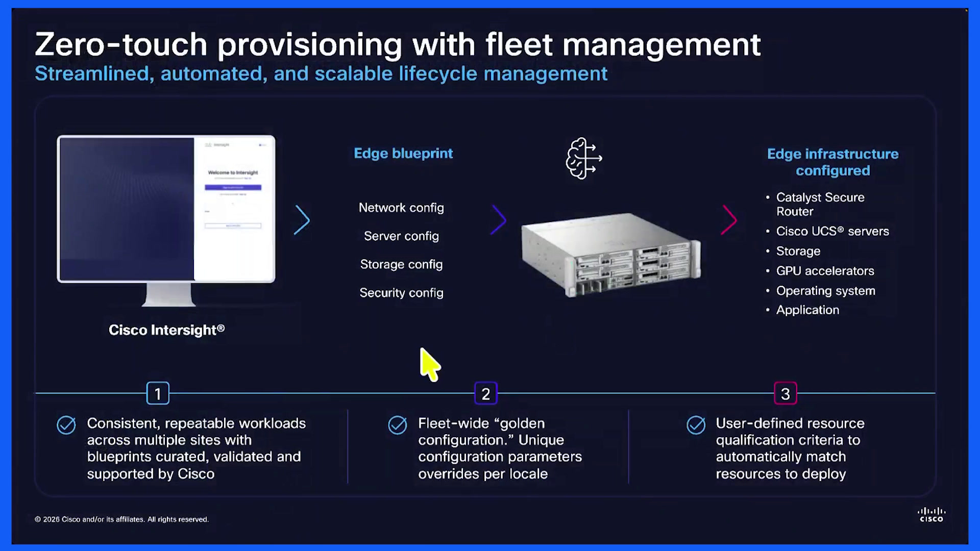This screenshot has height=551, width=980.
Task: Click the "Cisco Intersight" label under the monitor
Action: click(167, 330)
